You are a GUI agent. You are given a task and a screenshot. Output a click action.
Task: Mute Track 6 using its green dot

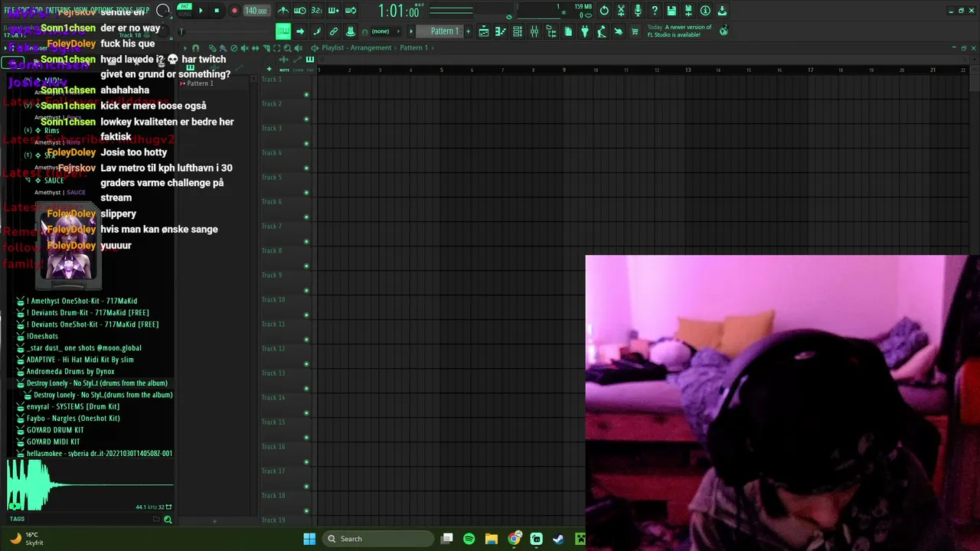point(306,217)
